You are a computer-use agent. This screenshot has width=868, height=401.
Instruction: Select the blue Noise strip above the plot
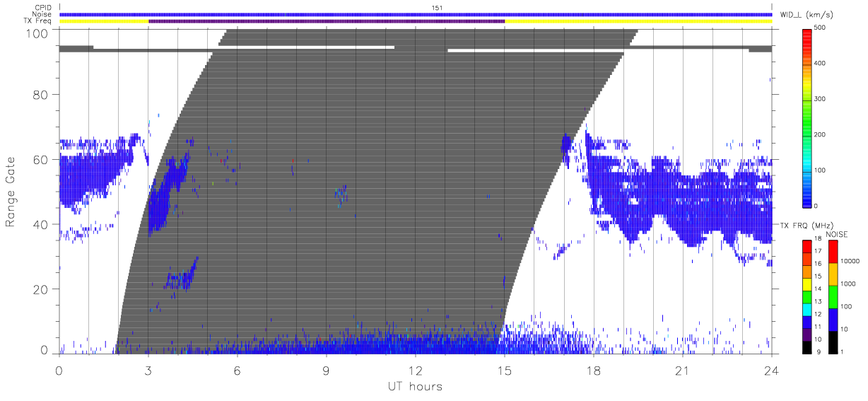click(416, 14)
